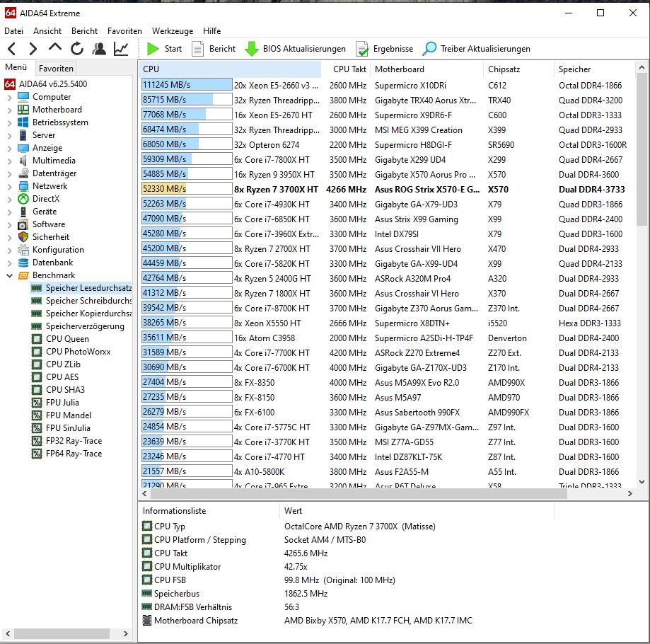
Task: Select the Datenbank database icon
Action: 23,263
